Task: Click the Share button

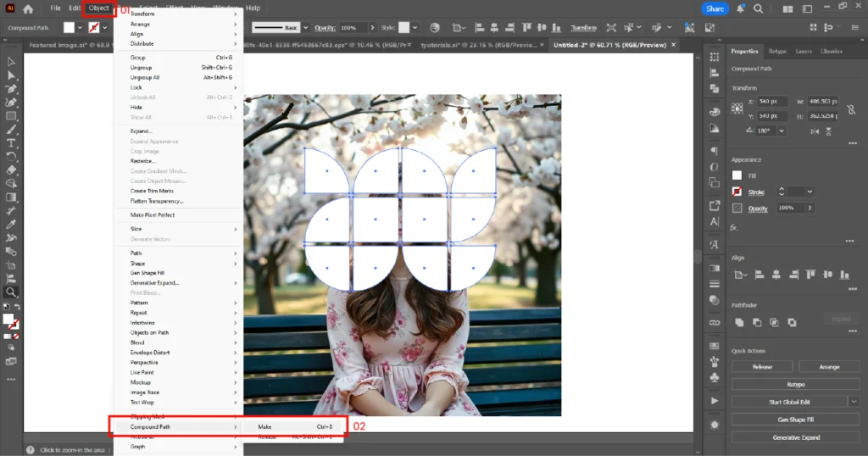Action: click(715, 8)
